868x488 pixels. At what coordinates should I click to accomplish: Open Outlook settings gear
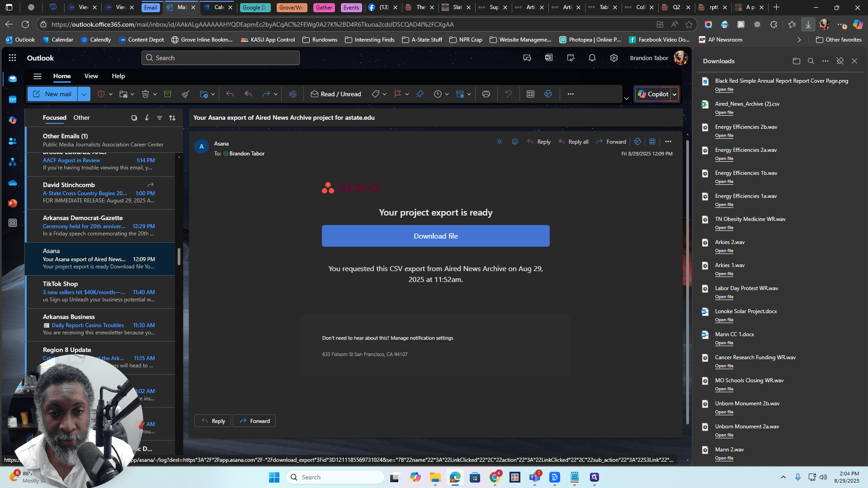click(x=613, y=58)
